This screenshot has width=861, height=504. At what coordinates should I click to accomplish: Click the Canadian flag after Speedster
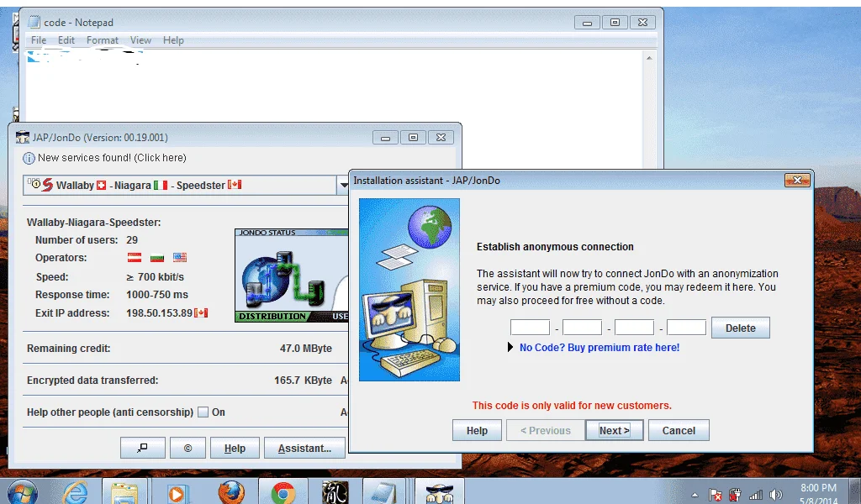(235, 185)
